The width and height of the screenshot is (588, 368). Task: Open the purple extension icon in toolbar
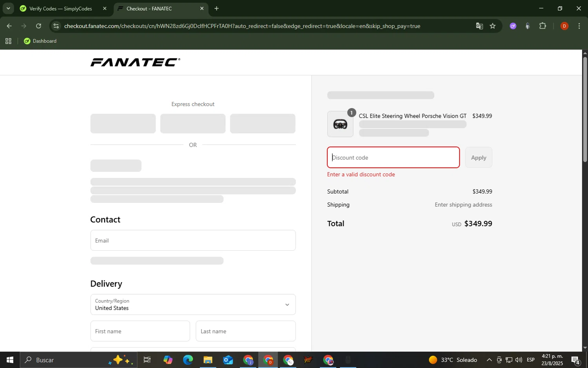(513, 26)
